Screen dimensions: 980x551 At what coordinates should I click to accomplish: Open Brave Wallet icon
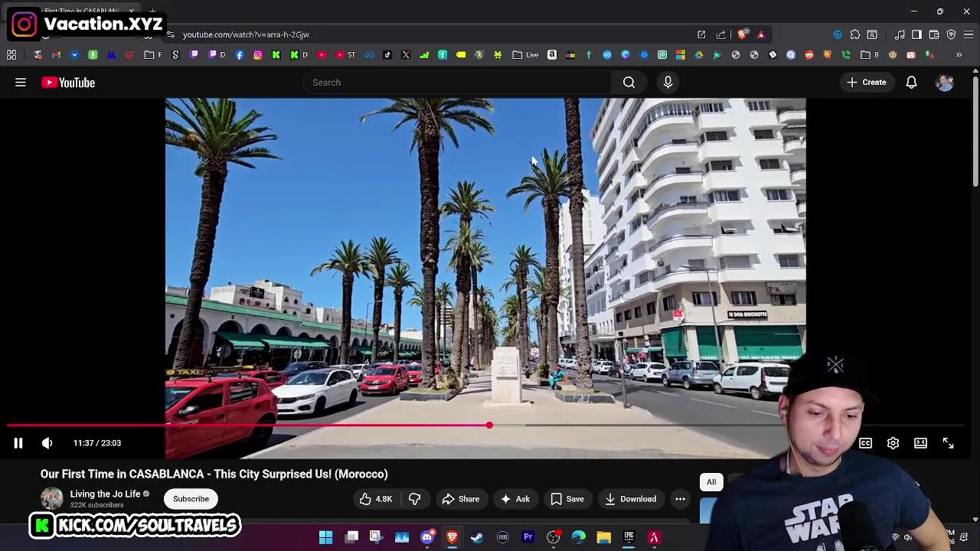pyautogui.click(x=934, y=34)
